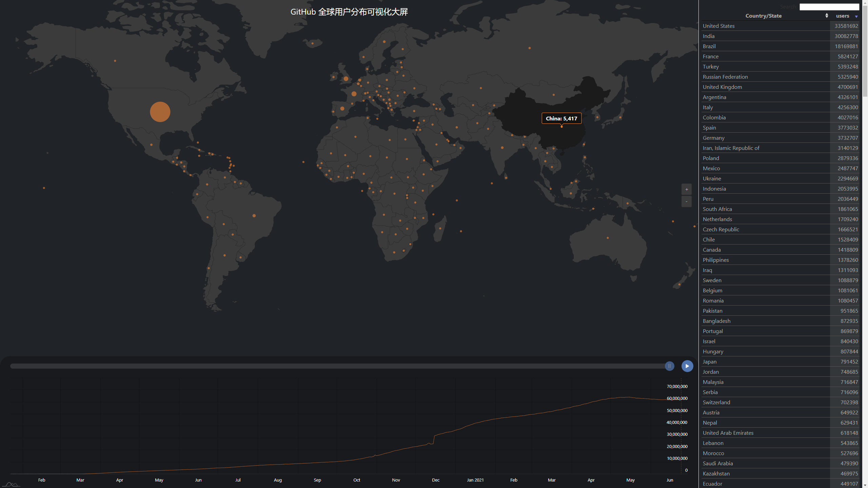Select the Germany row

[x=780, y=138]
